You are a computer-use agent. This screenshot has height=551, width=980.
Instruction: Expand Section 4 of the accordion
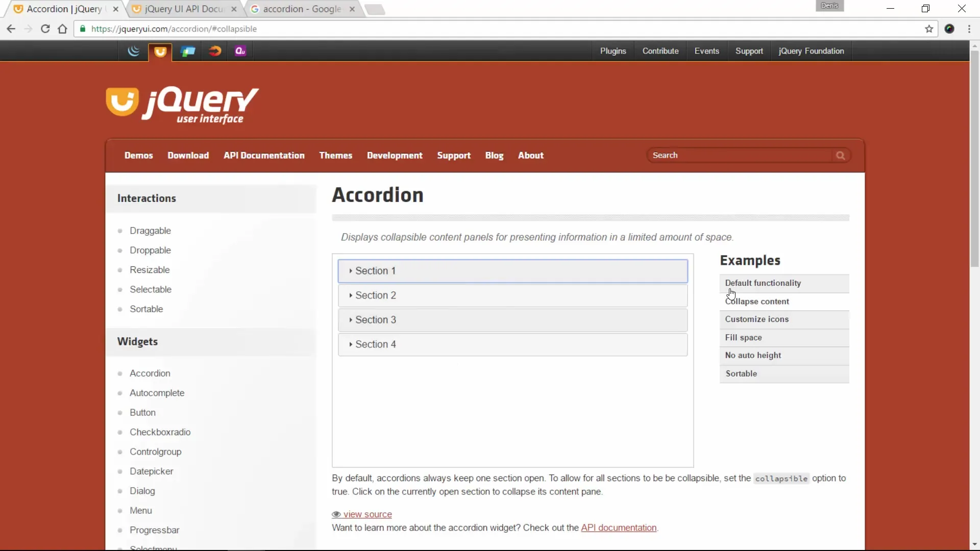click(512, 344)
